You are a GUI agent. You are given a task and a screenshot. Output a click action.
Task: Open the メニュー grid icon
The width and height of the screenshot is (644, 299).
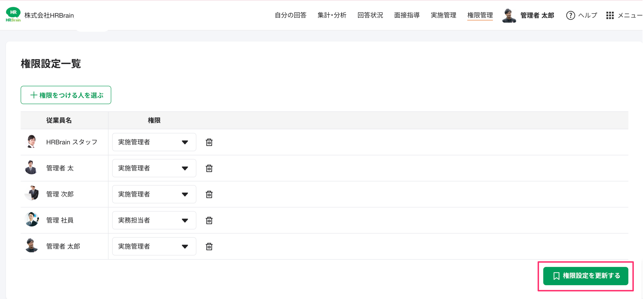tap(610, 15)
